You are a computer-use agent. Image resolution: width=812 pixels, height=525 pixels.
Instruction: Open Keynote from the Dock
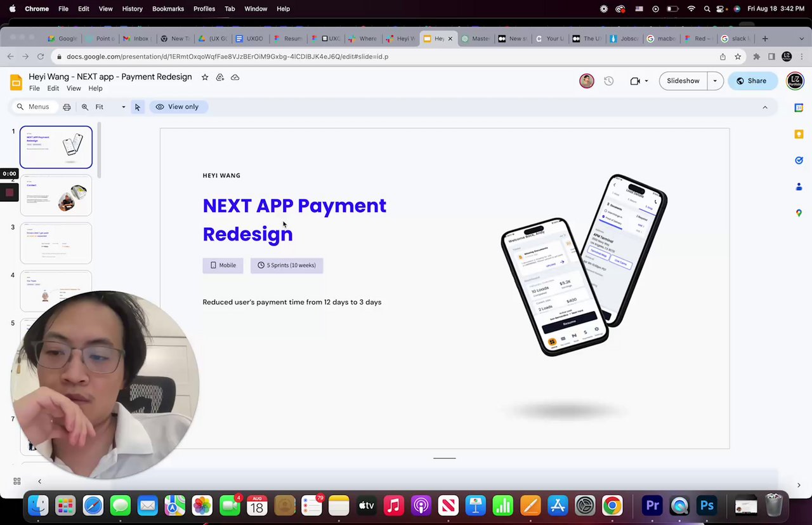click(x=475, y=505)
